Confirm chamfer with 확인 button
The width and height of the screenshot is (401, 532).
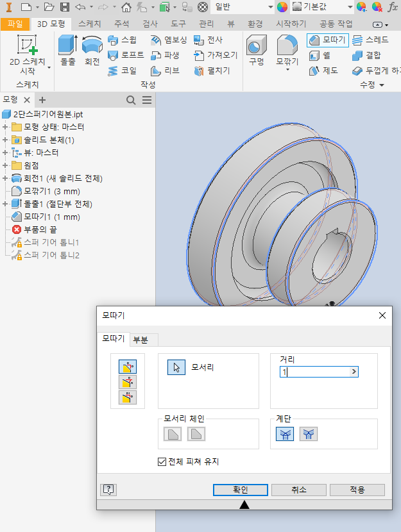(x=241, y=490)
